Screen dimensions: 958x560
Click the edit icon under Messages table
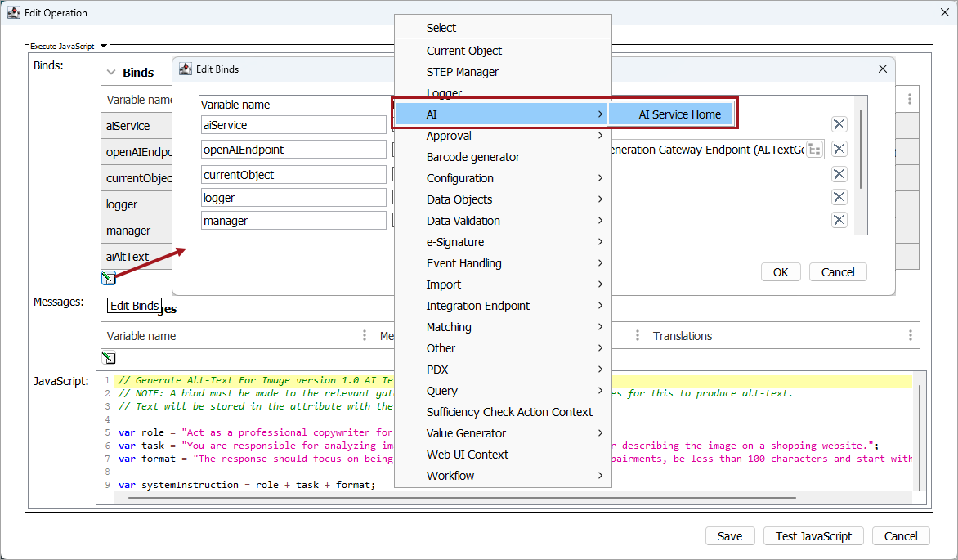(108, 358)
